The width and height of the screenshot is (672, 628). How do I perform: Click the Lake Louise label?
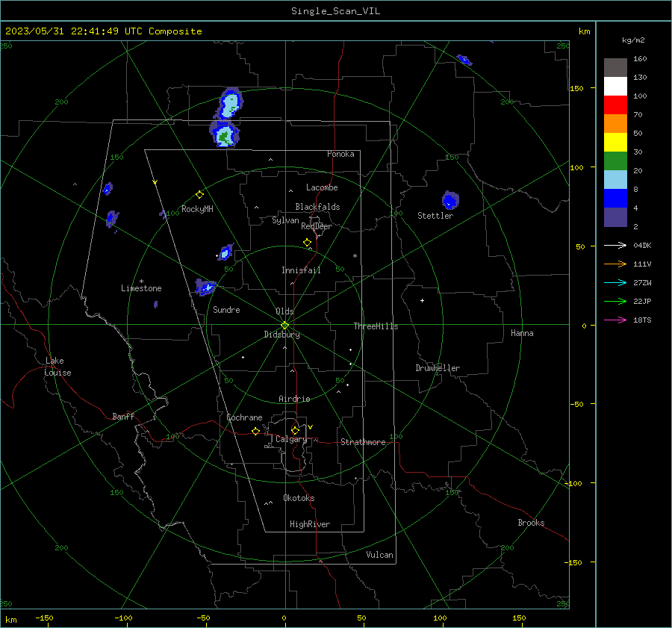(57, 367)
